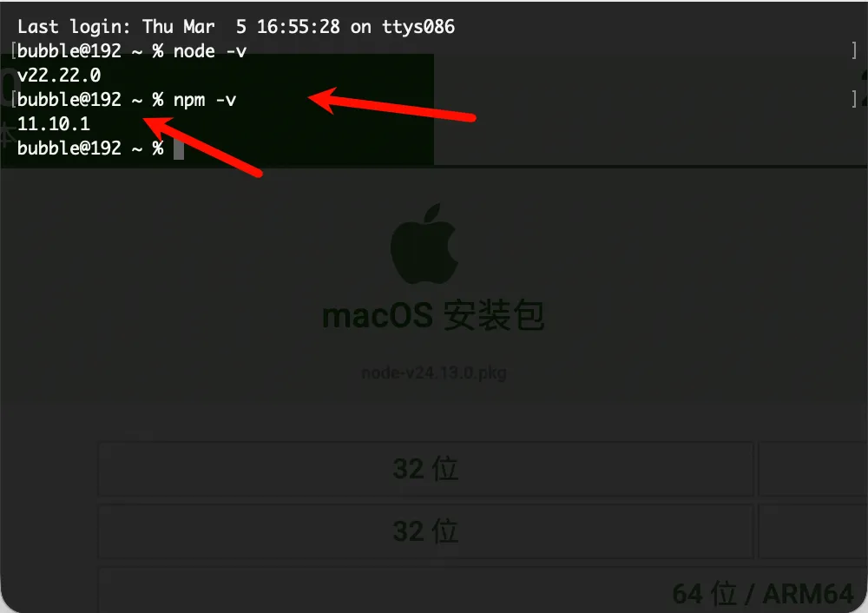Select the first 32 位 table row

[x=425, y=469]
